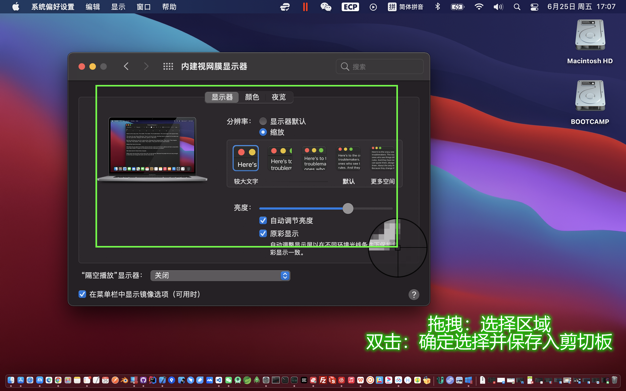Open App Store in the Dock
Viewport: 626px width, 391px height.
tap(20, 380)
